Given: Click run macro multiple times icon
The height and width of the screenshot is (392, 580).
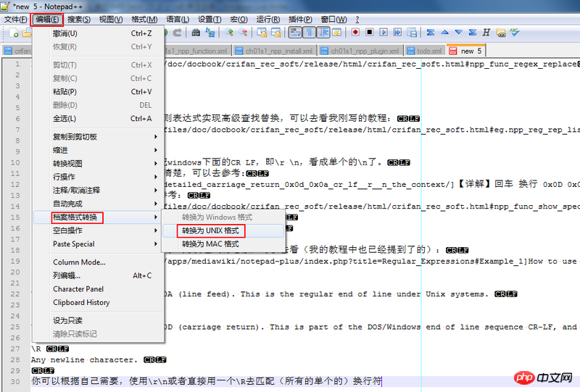Looking at the screenshot, I should [397, 32].
